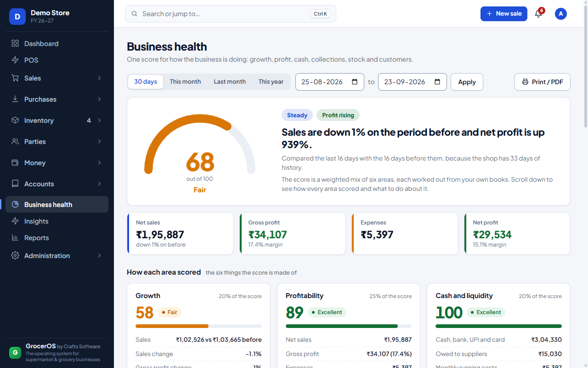Switch to This month range

(x=185, y=82)
